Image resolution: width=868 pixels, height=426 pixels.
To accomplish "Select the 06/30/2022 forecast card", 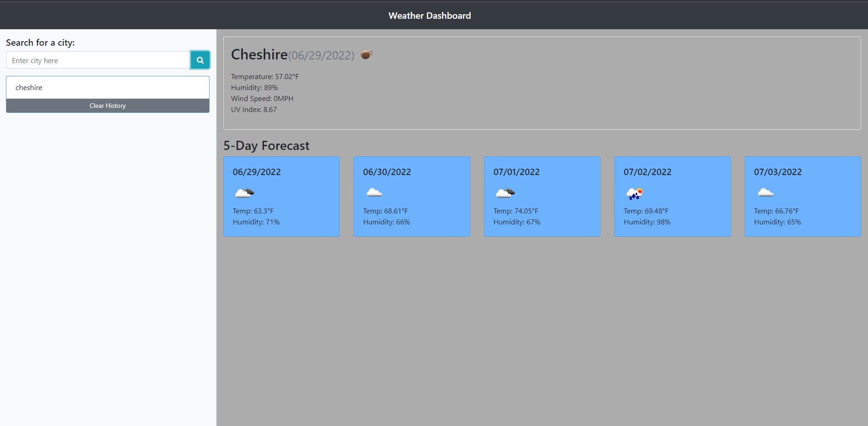I will [411, 196].
